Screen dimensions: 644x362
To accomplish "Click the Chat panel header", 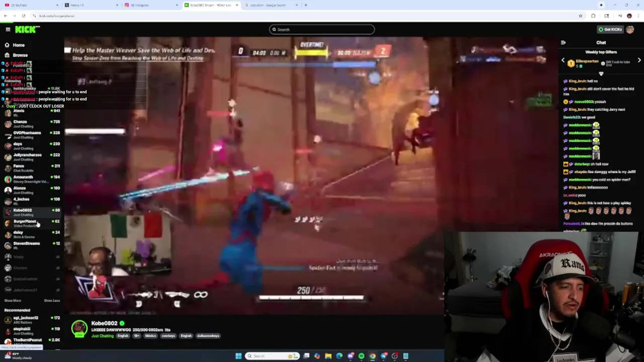I will [x=601, y=43].
